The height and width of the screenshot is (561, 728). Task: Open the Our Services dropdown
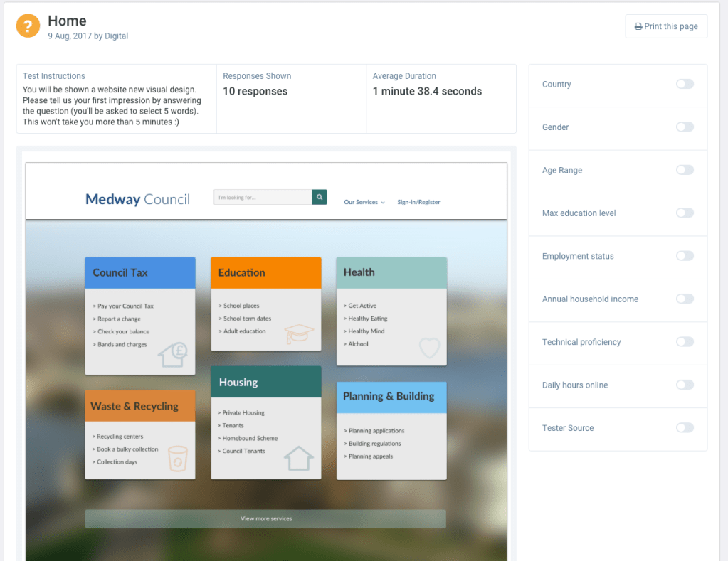coord(364,202)
